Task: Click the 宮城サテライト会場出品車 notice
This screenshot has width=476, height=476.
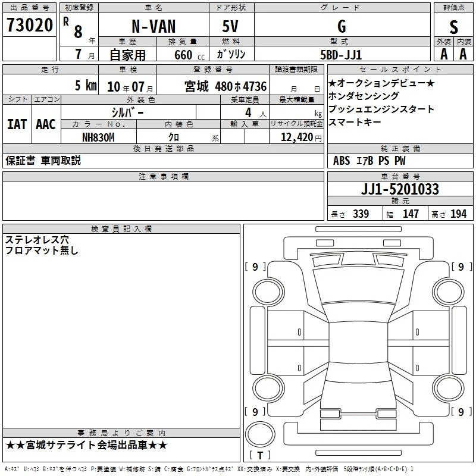Action: [x=86, y=445]
